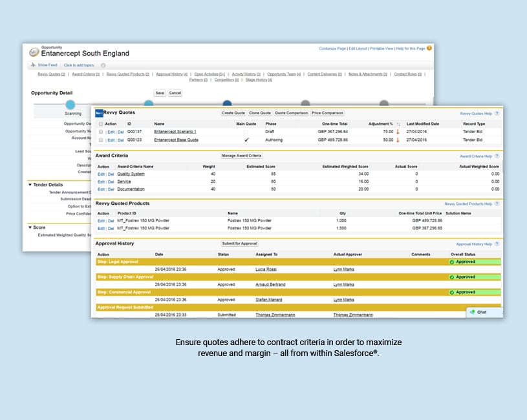Click Approved check icon for Legal Approval step

click(x=452, y=262)
